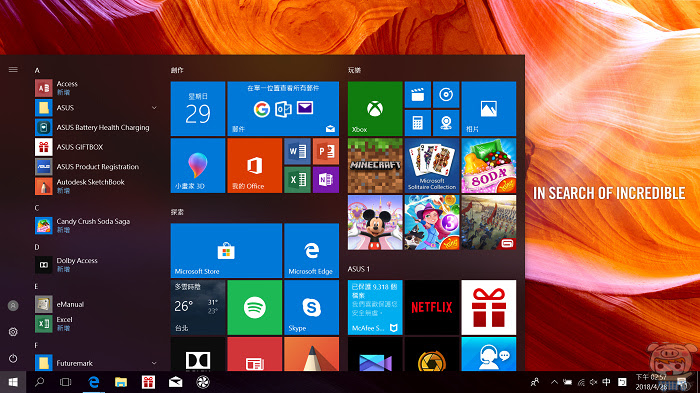Image resolution: width=700 pixels, height=393 pixels.
Task: Open calendar tile showing 29
Action: [x=198, y=109]
